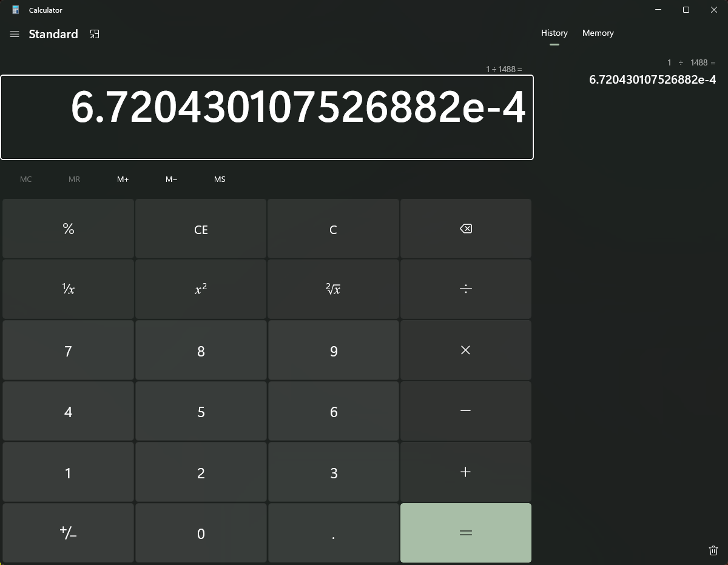This screenshot has height=565, width=728.
Task: Click the square root key
Action: pos(333,289)
